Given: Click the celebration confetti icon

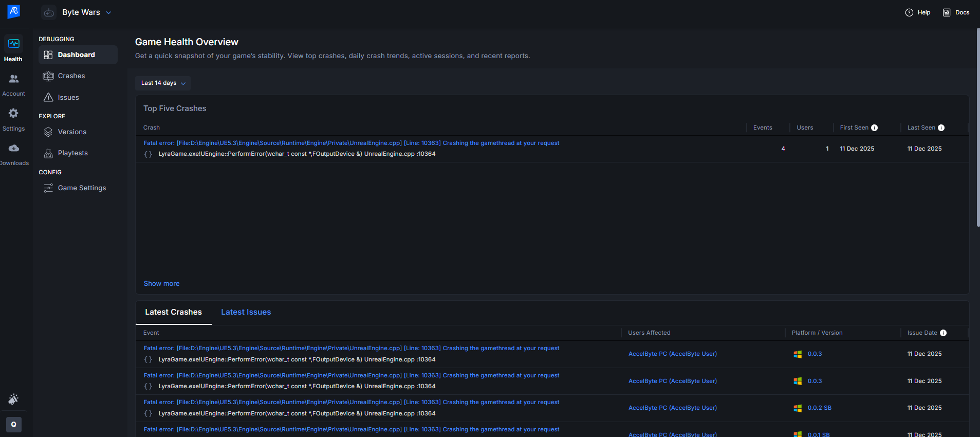Looking at the screenshot, I should tap(14, 399).
